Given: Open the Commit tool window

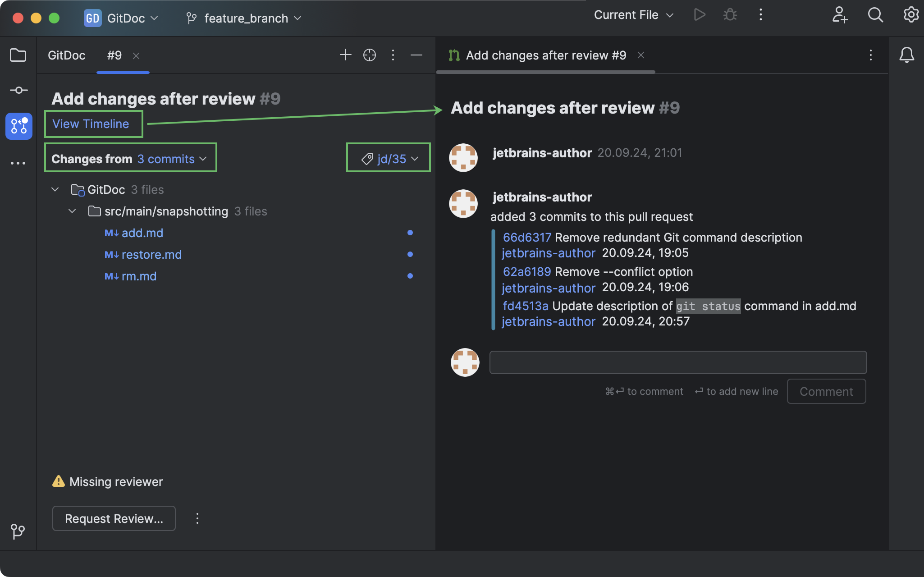Looking at the screenshot, I should 18,90.
